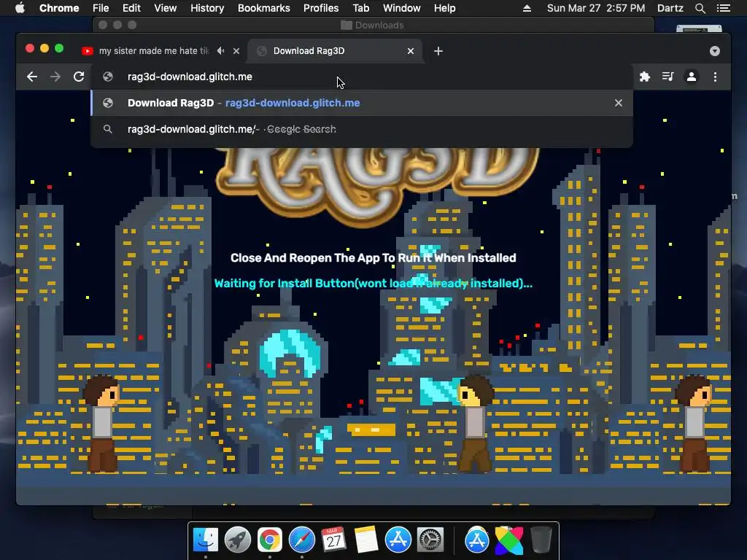747x560 pixels.
Task: Open the media controls icon
Action: tap(668, 77)
